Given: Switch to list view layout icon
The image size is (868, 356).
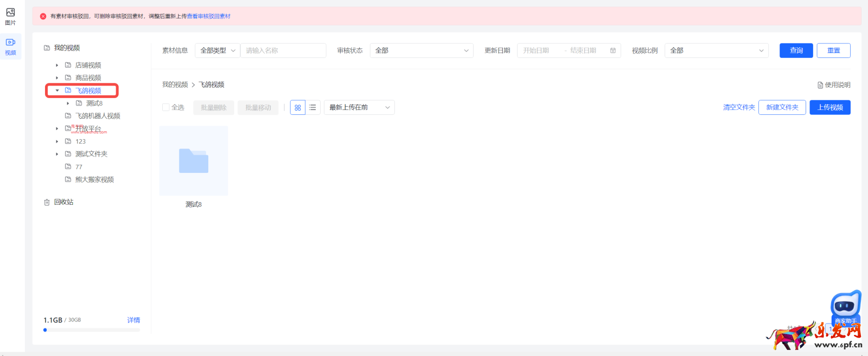Looking at the screenshot, I should pyautogui.click(x=313, y=108).
